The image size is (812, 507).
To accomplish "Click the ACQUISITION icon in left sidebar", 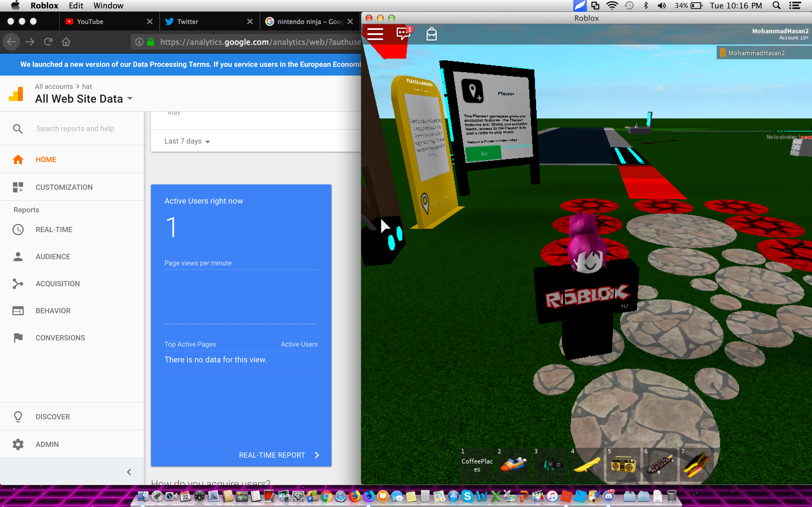I will click(x=17, y=283).
